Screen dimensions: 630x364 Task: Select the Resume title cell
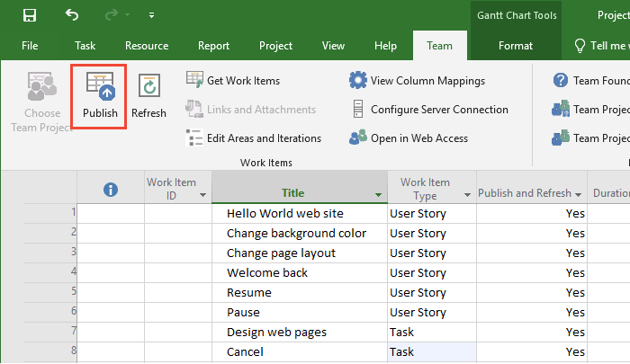pyautogui.click(x=300, y=293)
